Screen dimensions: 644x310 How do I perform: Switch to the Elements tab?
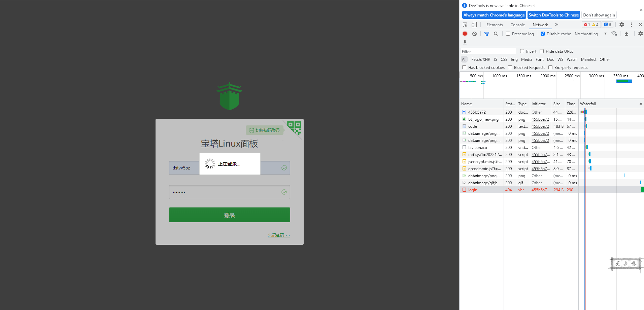tap(495, 25)
